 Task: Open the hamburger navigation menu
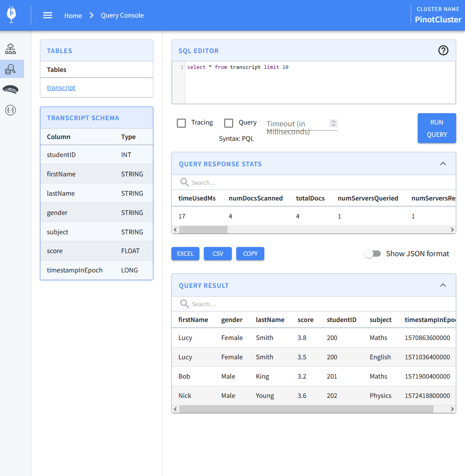click(x=48, y=15)
